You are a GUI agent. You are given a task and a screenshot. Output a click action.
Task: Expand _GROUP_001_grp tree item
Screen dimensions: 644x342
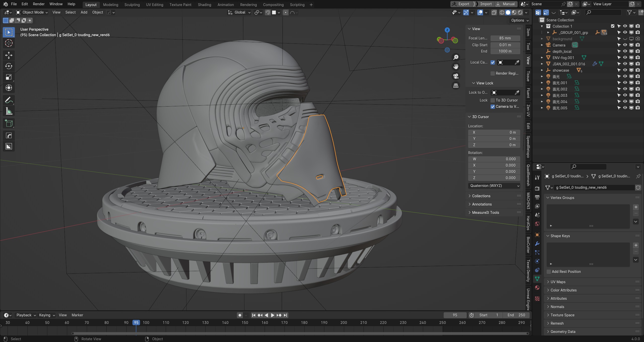pos(548,32)
